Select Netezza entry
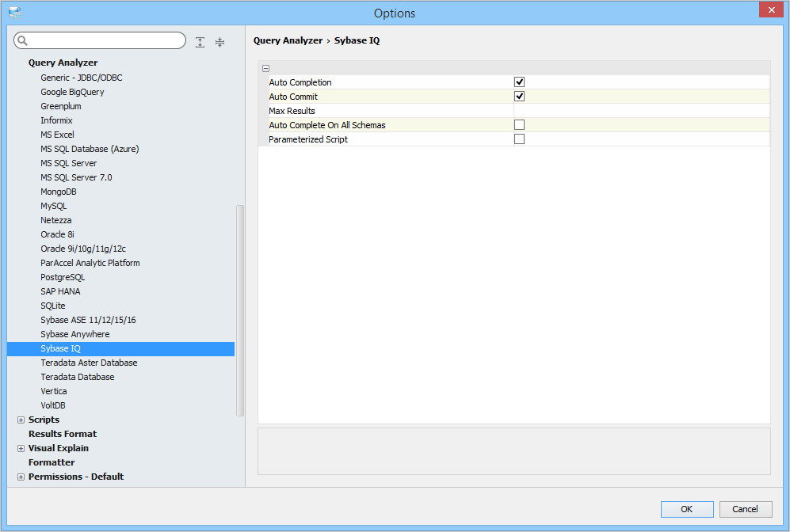The width and height of the screenshot is (790, 532). (x=56, y=220)
